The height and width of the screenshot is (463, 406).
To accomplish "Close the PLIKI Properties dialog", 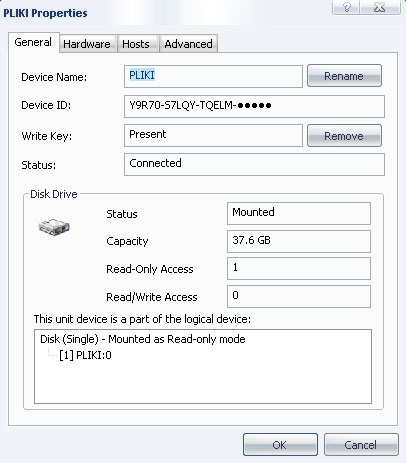I will (380, 7).
